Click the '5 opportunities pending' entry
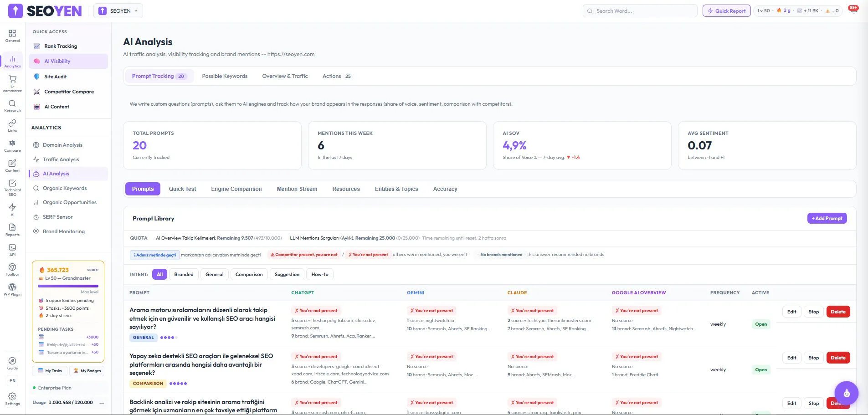The width and height of the screenshot is (868, 415). point(67,301)
